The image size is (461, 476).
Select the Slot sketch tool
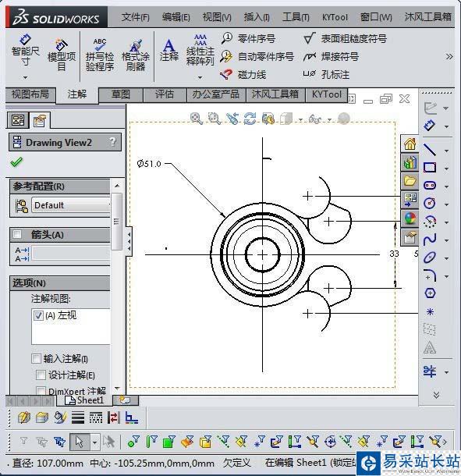(430, 185)
